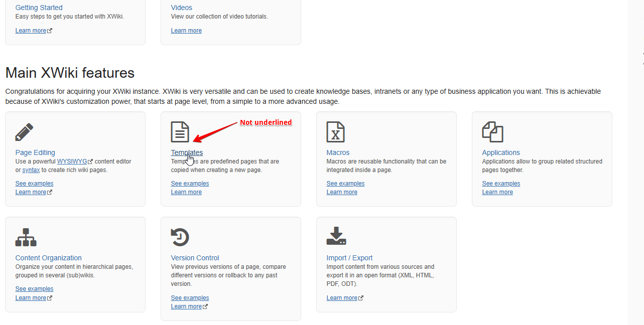Click the X file icon above Macros

pyautogui.click(x=335, y=132)
